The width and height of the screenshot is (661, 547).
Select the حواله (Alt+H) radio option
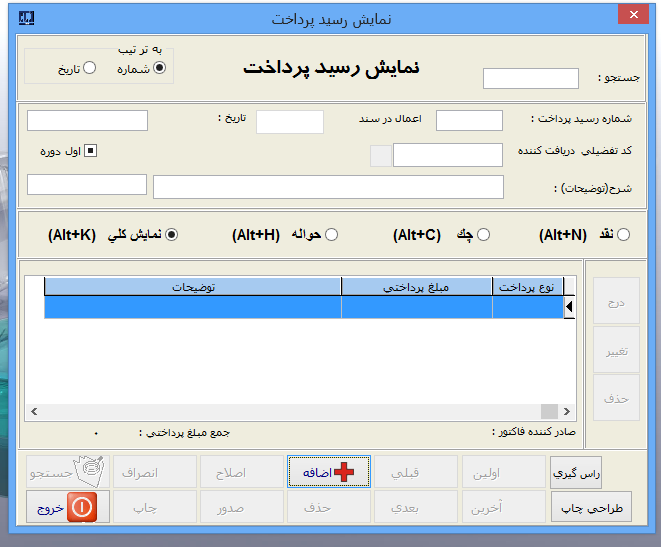tap(331, 235)
